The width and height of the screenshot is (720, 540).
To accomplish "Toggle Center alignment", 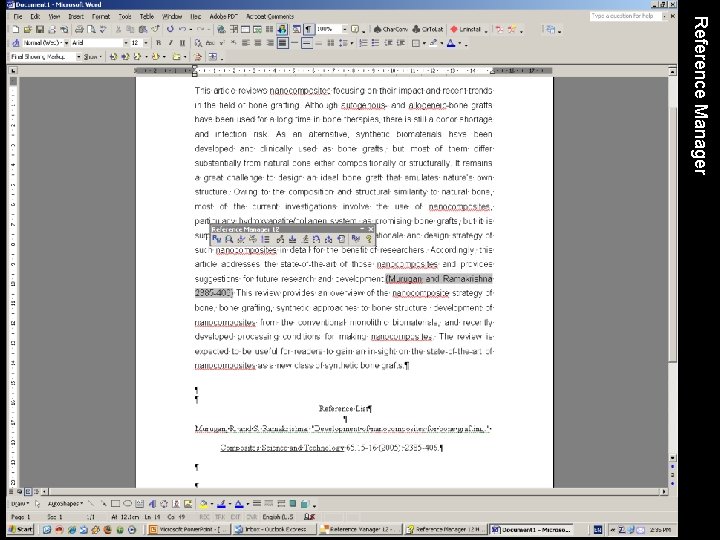I will coord(258,43).
